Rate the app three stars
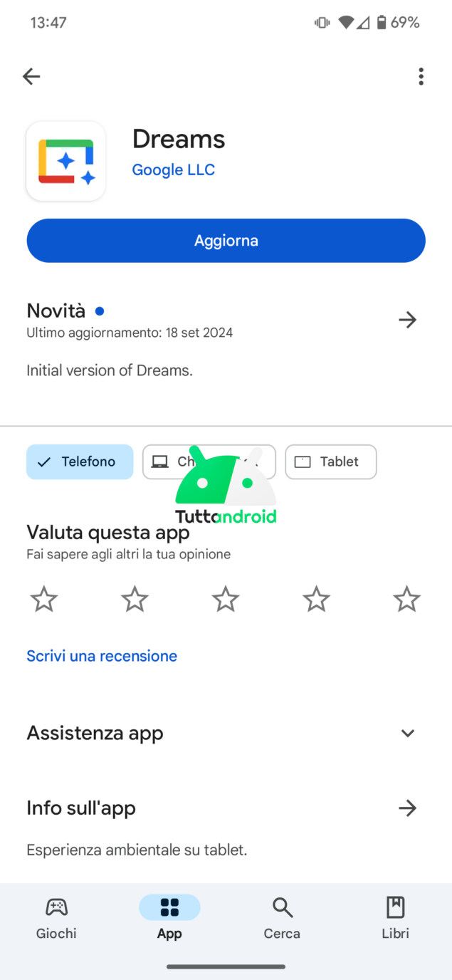The height and width of the screenshot is (980, 452). coord(226,600)
